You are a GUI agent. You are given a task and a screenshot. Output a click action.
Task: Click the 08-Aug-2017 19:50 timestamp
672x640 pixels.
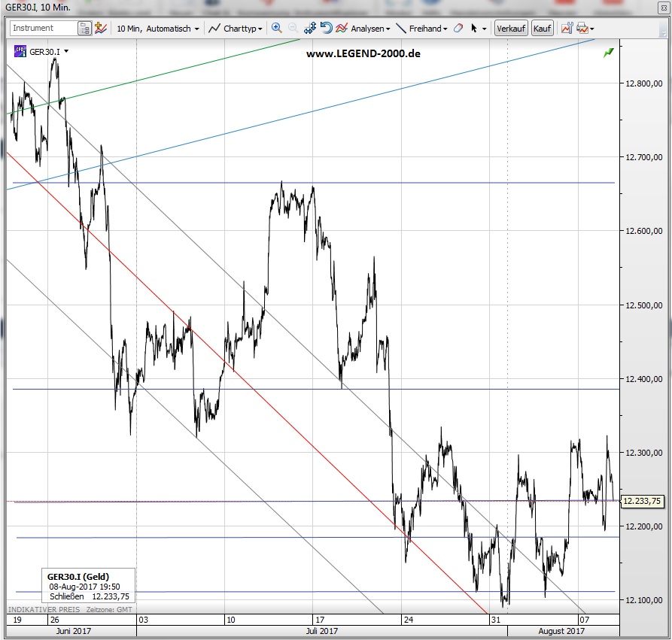click(84, 587)
